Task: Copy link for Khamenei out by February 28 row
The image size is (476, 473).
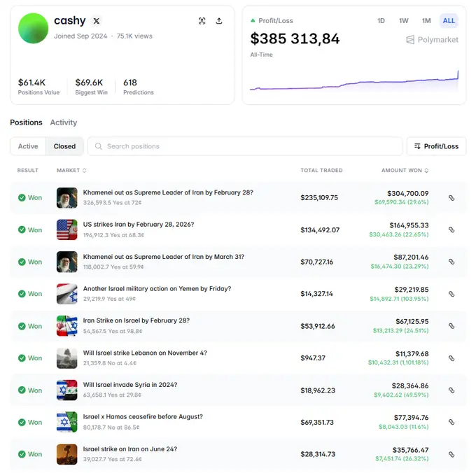Action: [451, 198]
